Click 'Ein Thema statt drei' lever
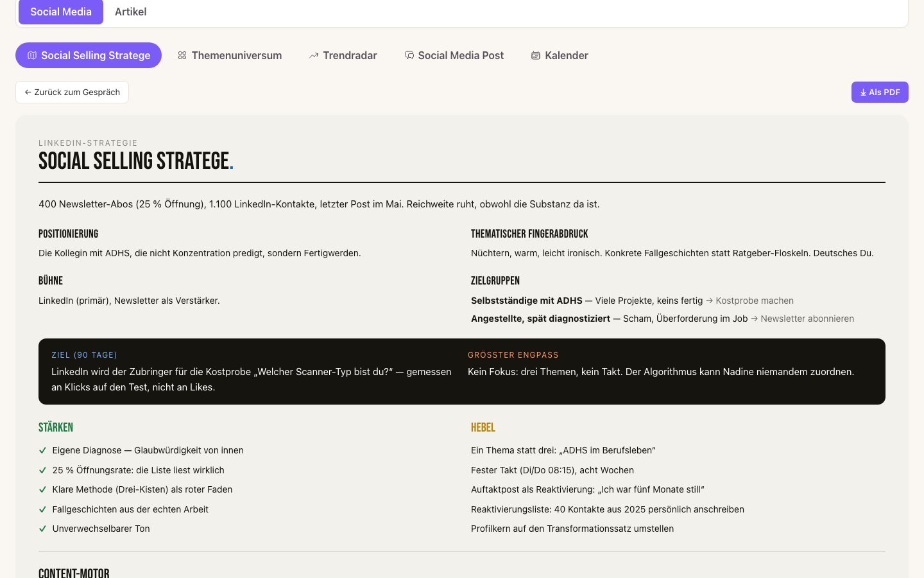The image size is (924, 578). coord(563,450)
